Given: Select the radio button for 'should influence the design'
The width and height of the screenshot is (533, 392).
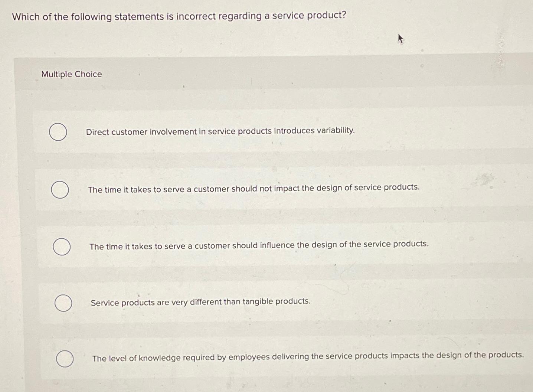Looking at the screenshot, I should 62,247.
